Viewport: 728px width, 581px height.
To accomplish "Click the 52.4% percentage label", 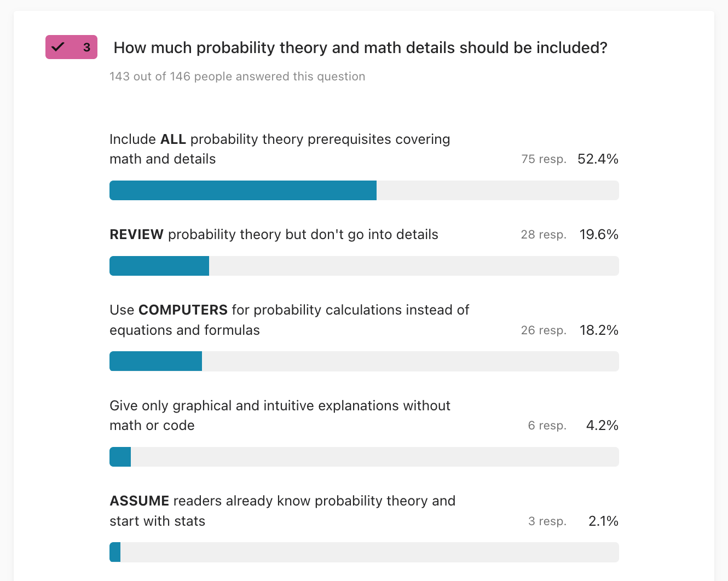I will pyautogui.click(x=598, y=159).
